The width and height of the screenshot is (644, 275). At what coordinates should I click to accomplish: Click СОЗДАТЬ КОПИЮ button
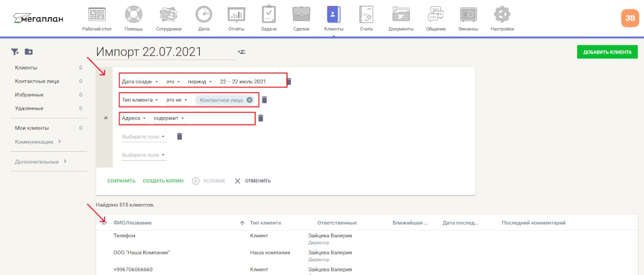(x=163, y=181)
